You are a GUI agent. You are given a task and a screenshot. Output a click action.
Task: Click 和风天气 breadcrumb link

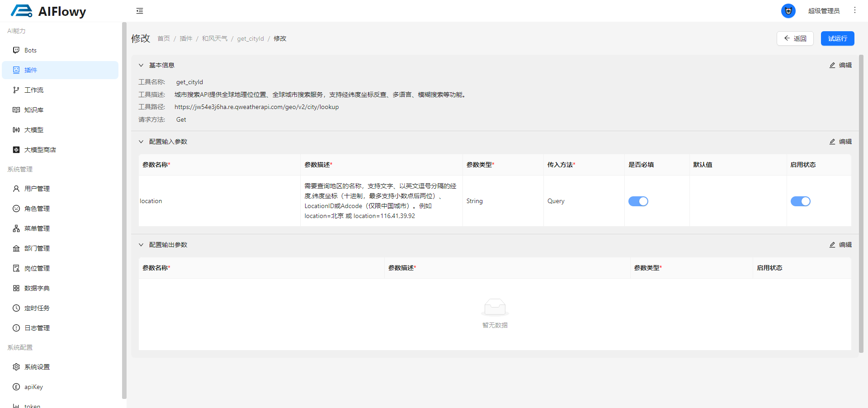pos(214,38)
